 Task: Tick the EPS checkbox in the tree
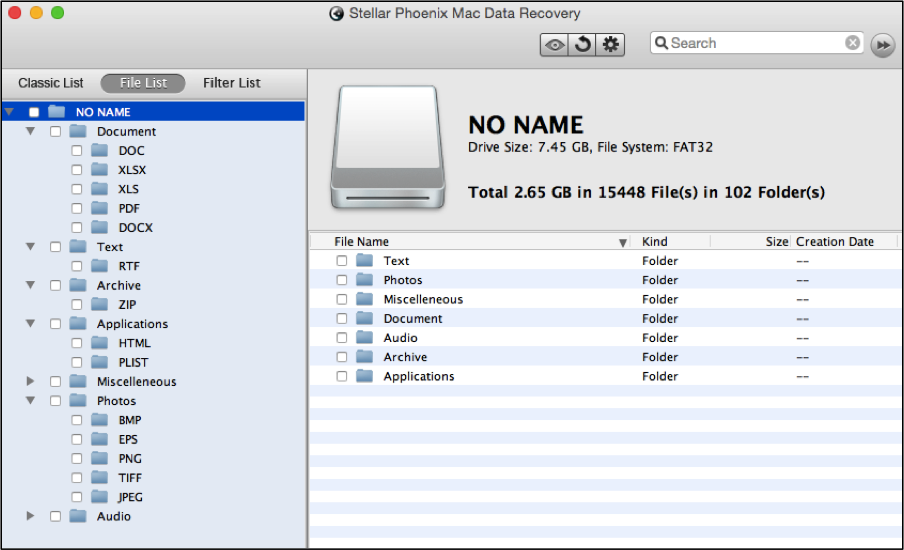tap(77, 439)
